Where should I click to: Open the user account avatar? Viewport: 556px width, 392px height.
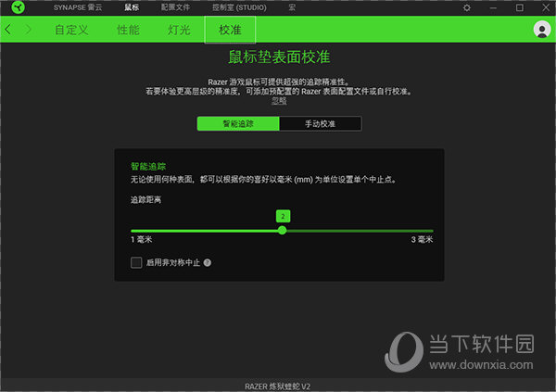(542, 30)
